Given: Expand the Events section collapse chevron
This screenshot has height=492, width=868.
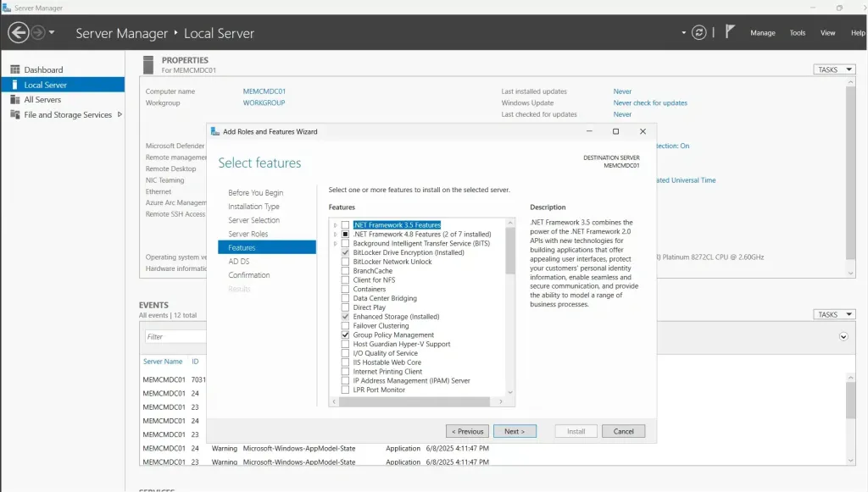Looking at the screenshot, I should (x=843, y=336).
